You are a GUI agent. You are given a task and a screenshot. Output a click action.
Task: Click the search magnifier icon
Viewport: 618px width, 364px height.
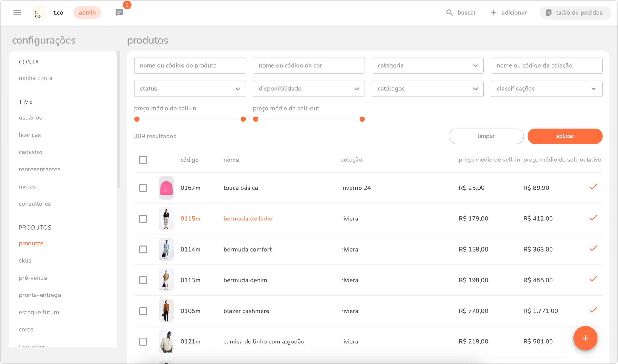449,13
